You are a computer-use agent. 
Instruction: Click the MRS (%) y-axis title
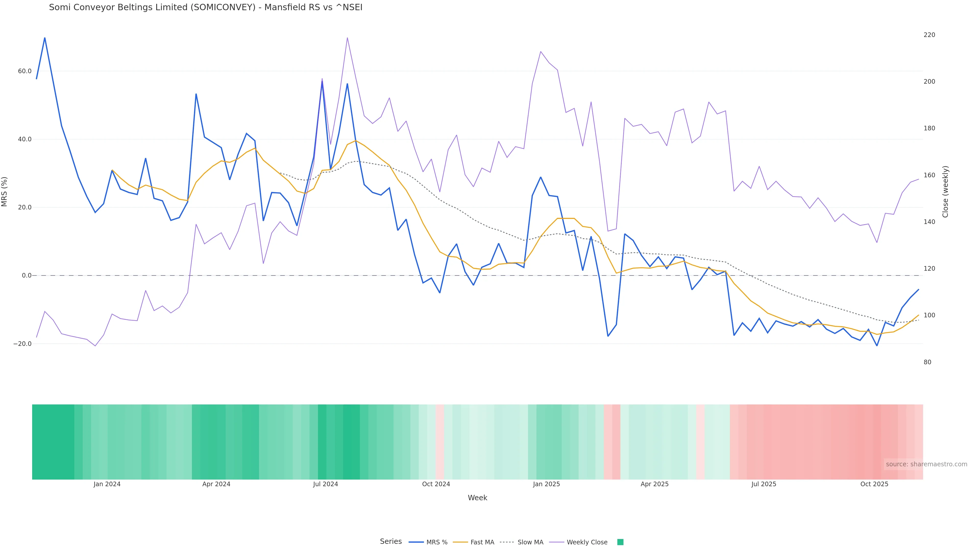pyautogui.click(x=5, y=192)
